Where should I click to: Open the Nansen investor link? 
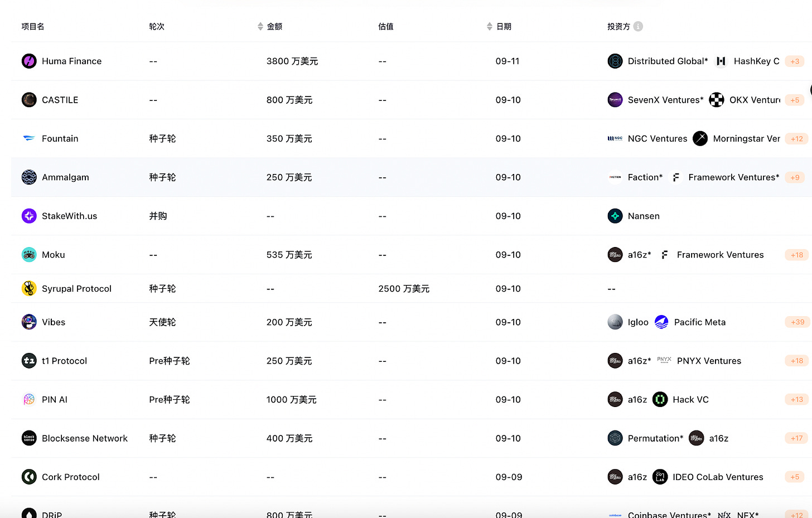click(644, 216)
